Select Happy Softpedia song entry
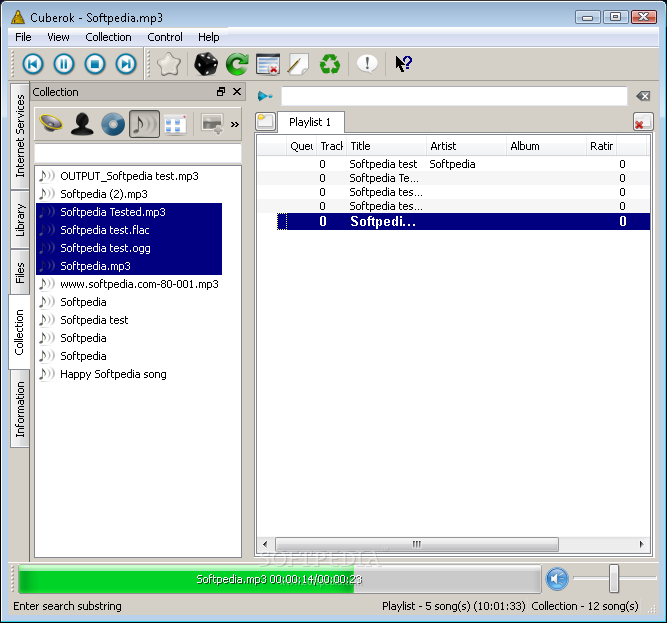Screen dimensions: 667x623 pos(128,374)
